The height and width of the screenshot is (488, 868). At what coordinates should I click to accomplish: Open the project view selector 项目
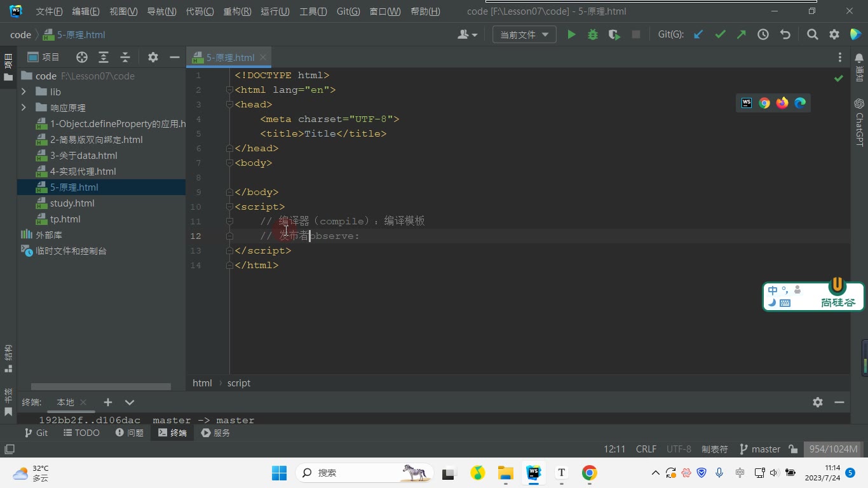(43, 57)
